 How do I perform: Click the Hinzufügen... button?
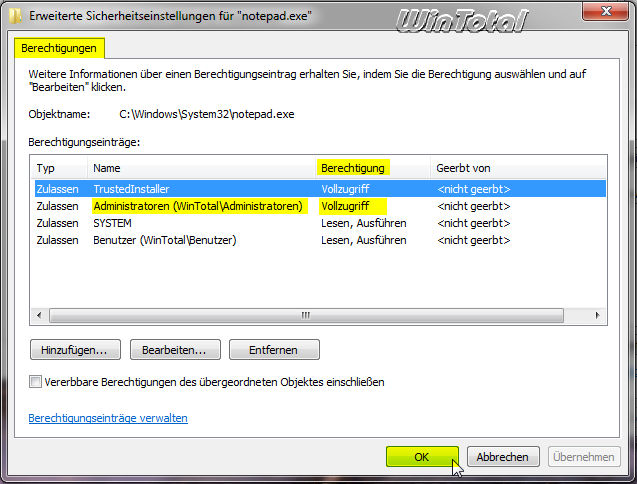76,350
